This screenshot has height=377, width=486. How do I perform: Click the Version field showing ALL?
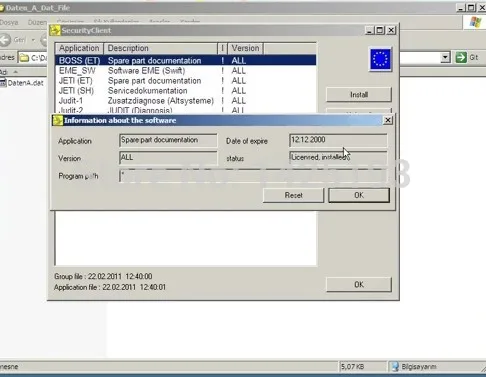pos(168,158)
